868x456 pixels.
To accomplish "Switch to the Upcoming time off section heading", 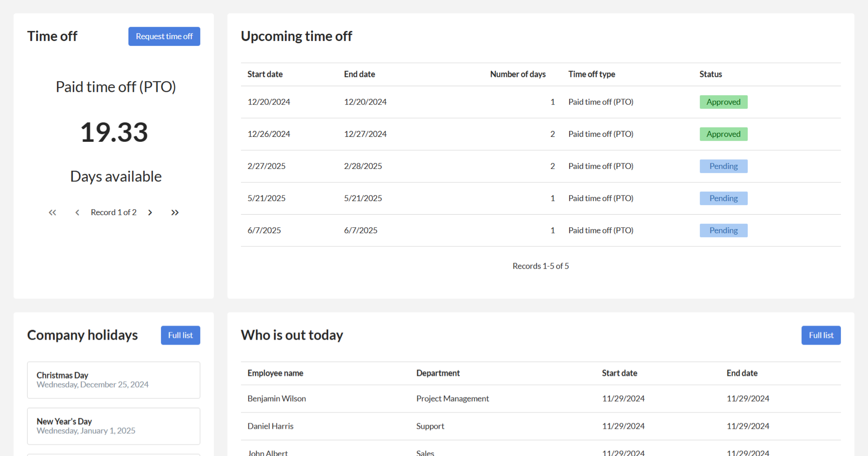I will tap(296, 36).
